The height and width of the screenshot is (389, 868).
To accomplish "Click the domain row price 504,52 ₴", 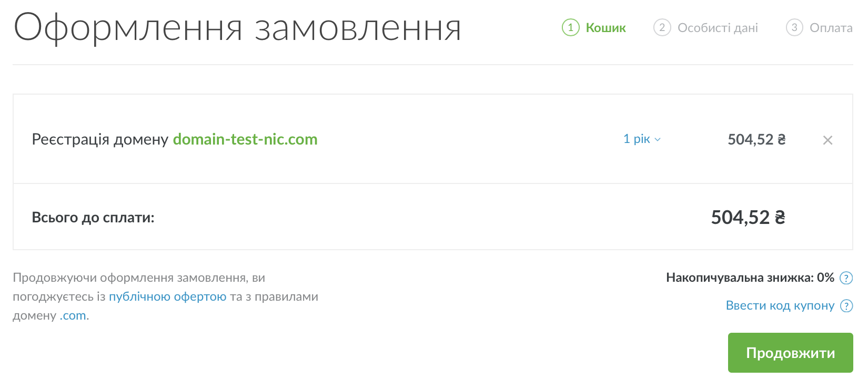I will pyautogui.click(x=756, y=139).
